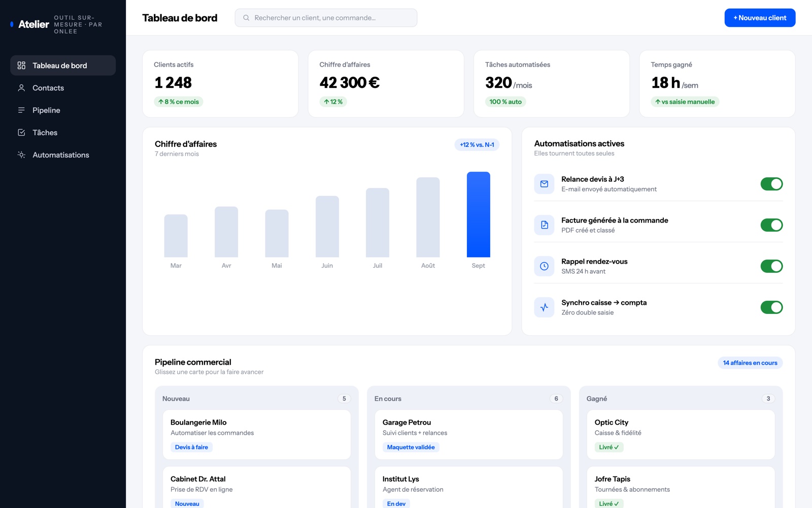Select the Juin bar in revenue chart

pos(327,227)
